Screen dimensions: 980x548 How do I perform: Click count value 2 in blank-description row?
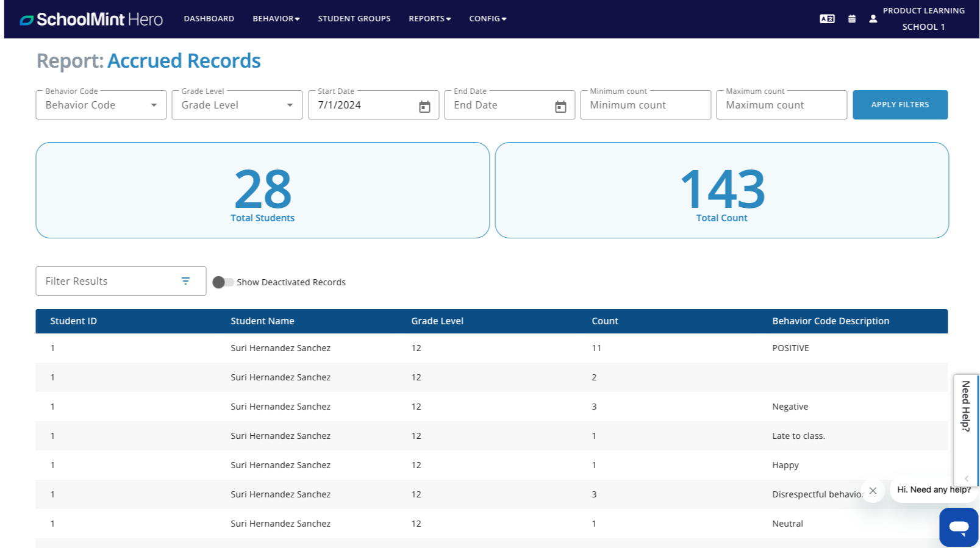(x=594, y=377)
